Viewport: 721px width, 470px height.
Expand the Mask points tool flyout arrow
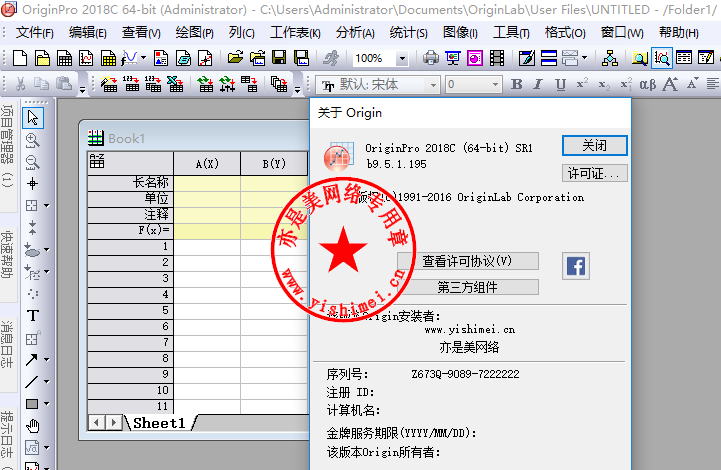coord(46,250)
